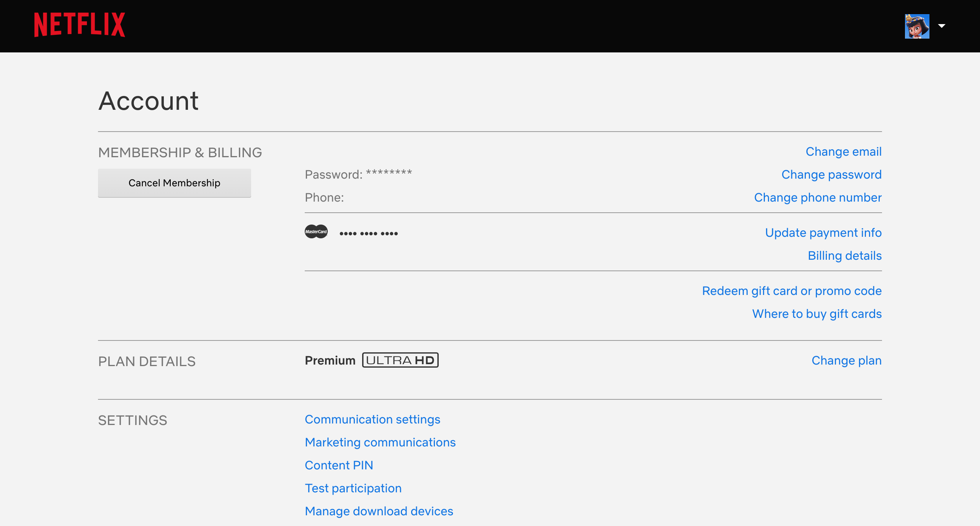The image size is (980, 526).
Task: Open the Change email link
Action: click(x=843, y=152)
